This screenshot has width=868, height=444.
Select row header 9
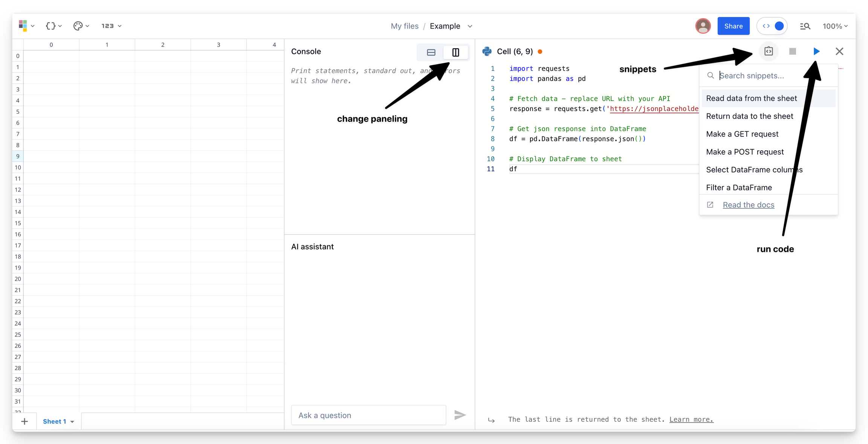[x=18, y=156]
